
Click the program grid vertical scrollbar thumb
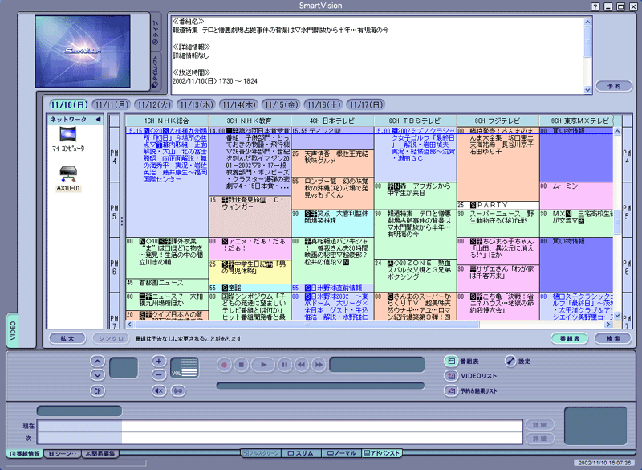pyautogui.click(x=617, y=223)
